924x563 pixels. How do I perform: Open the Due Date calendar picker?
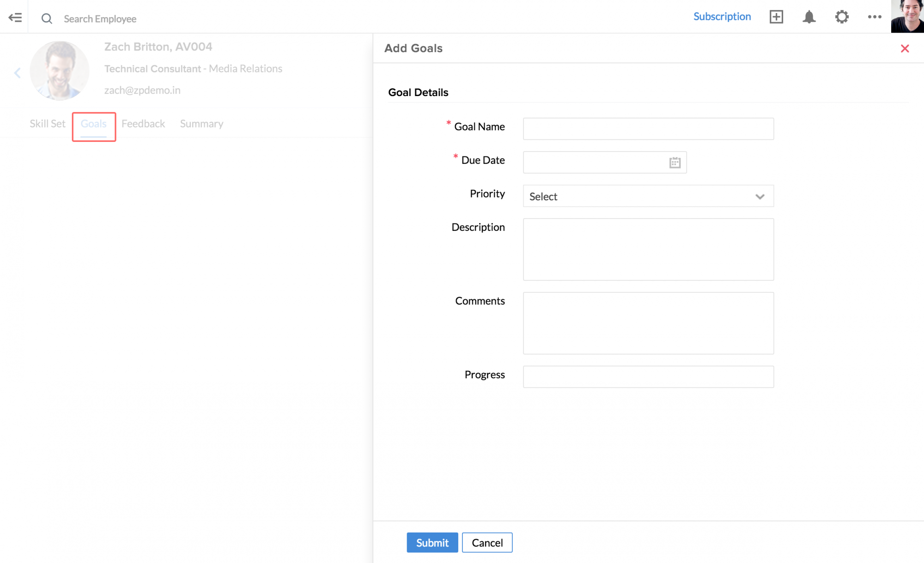click(x=675, y=163)
